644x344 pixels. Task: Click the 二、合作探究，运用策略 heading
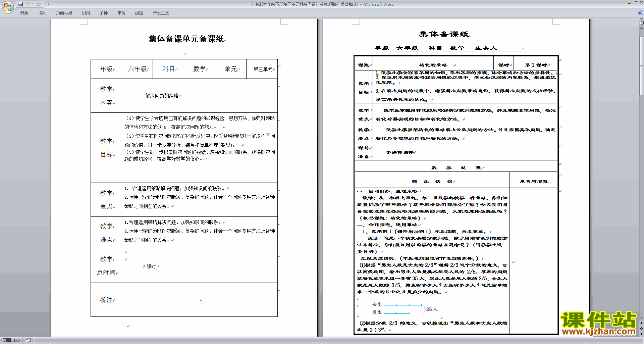[x=387, y=225]
